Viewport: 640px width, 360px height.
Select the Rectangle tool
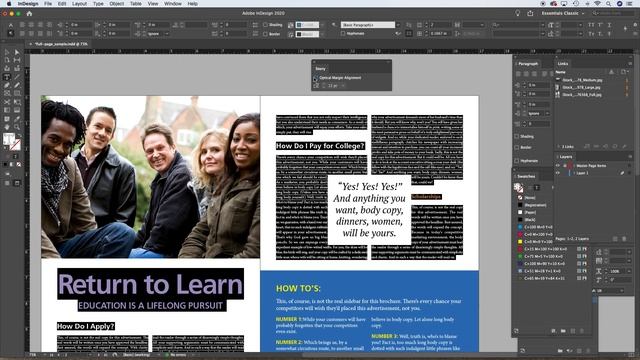17,93
